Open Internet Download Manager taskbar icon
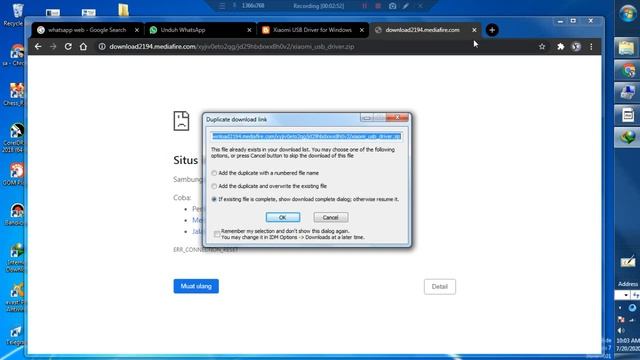640x360 pixels. (x=627, y=137)
